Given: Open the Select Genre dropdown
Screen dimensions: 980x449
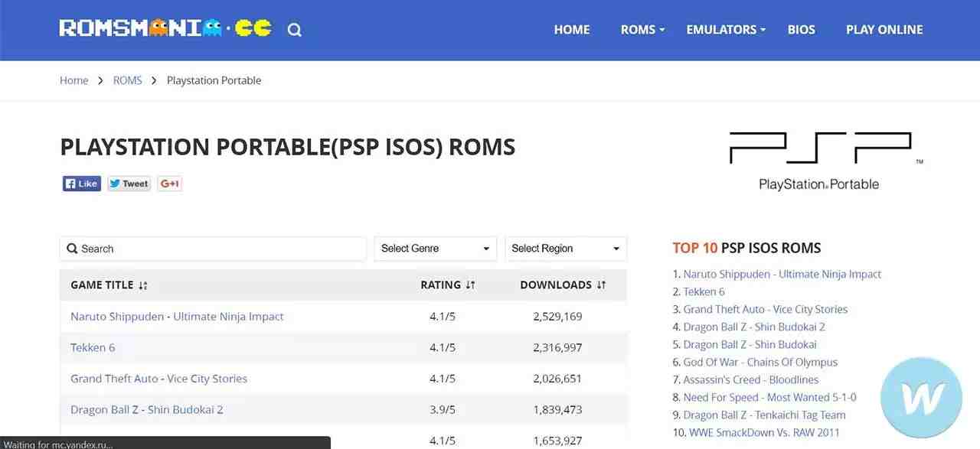Looking at the screenshot, I should pos(436,249).
